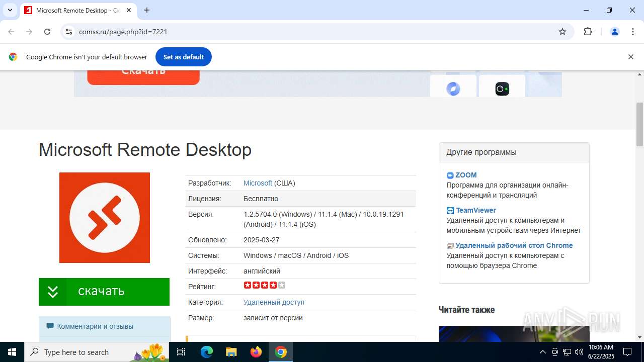The height and width of the screenshot is (362, 644).
Task: Click the scrollbar down arrow
Action: 640,337
